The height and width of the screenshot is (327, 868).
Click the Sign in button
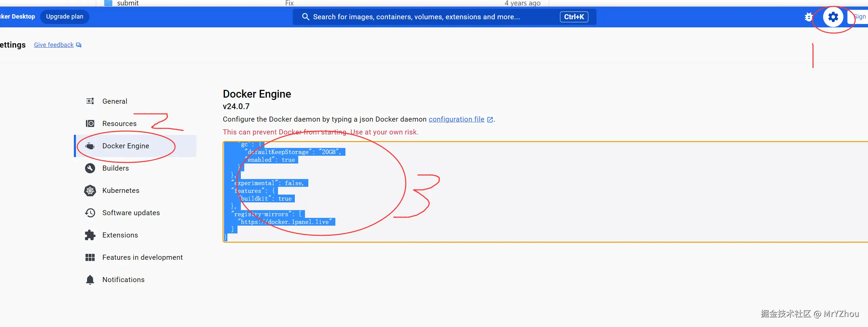pos(858,17)
